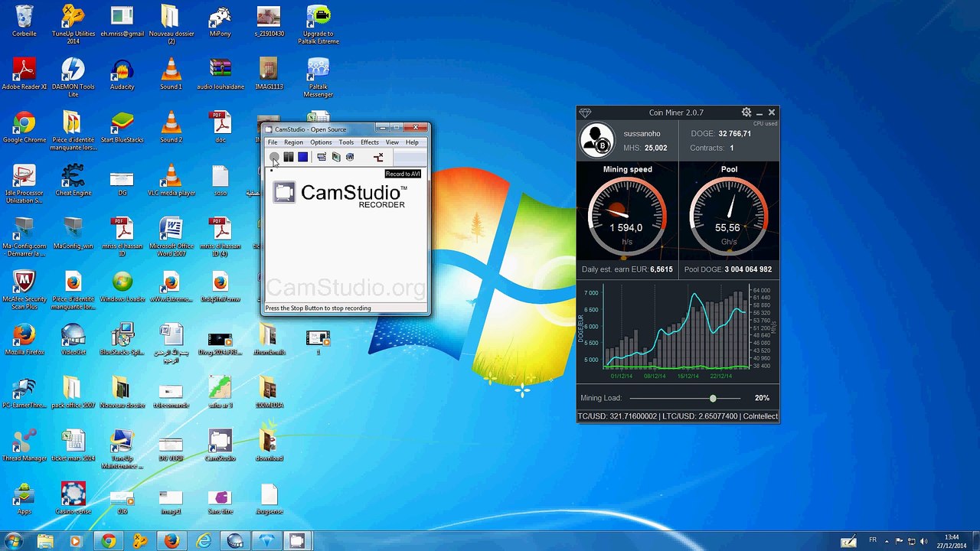Select the Mozilla Firefox desktop icon
Image resolution: width=980 pixels, height=551 pixels.
point(24,340)
